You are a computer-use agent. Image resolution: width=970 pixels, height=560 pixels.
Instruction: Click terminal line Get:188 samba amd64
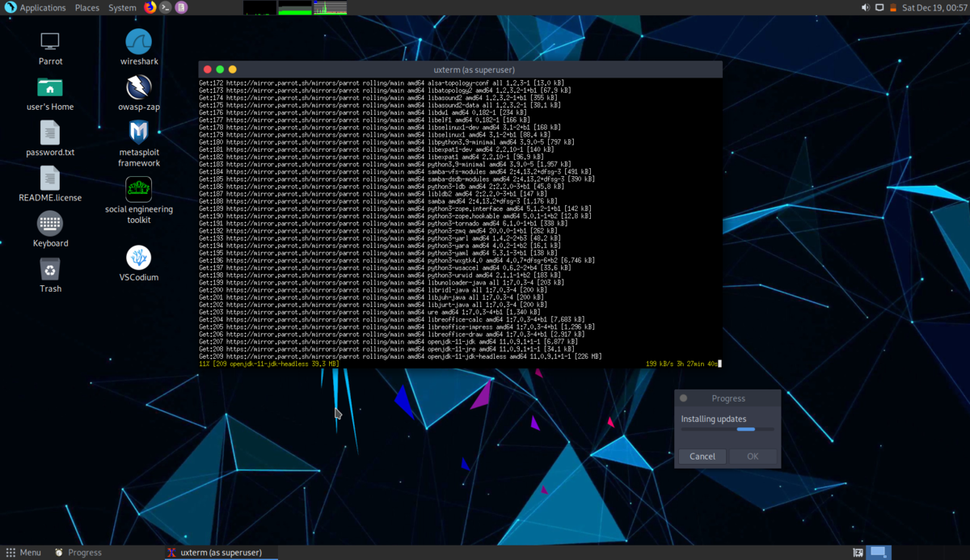(x=378, y=201)
